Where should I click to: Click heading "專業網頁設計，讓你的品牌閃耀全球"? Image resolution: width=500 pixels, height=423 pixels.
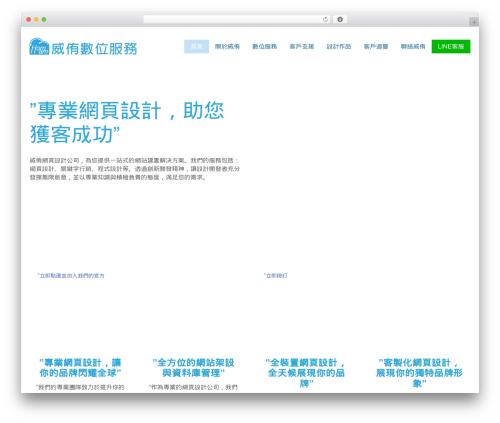pos(80,368)
